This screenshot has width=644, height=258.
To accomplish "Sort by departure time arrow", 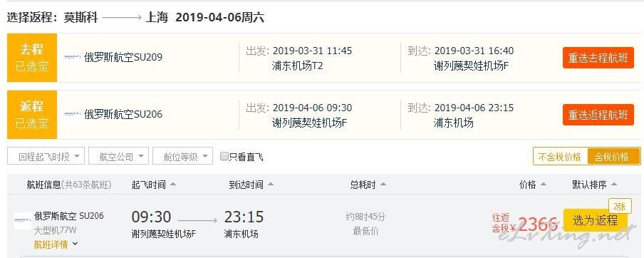I will point(173,185).
